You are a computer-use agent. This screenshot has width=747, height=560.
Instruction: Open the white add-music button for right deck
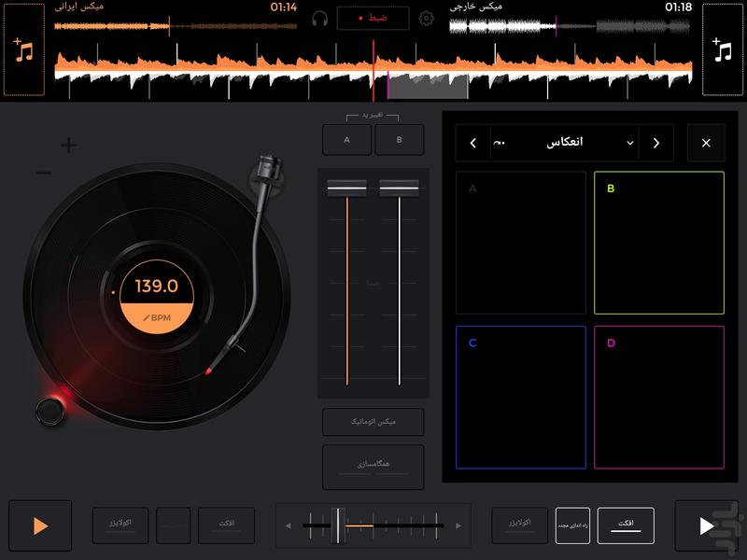pos(722,49)
